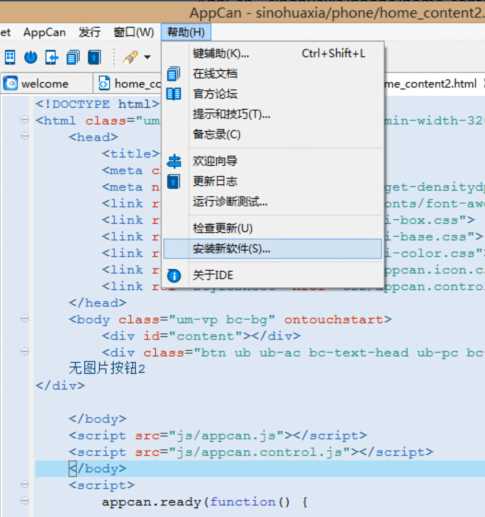Click the icon beside 在线文档
This screenshot has height=517, width=485.
click(174, 74)
